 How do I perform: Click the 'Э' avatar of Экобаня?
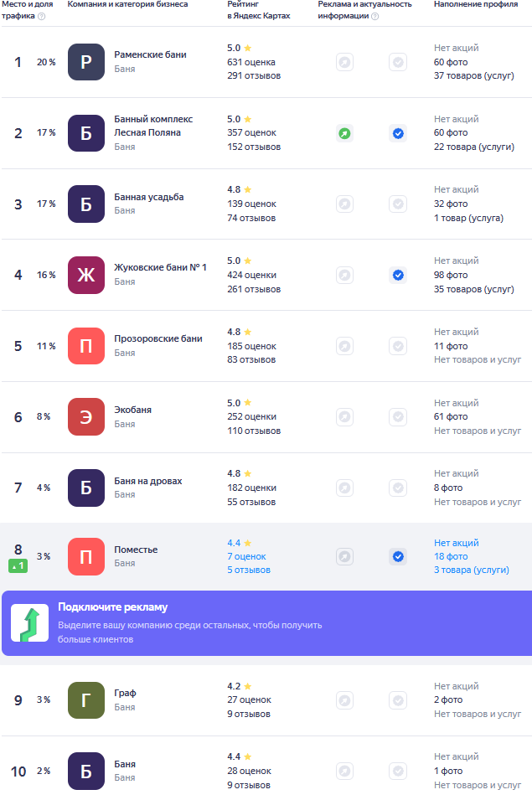[86, 417]
